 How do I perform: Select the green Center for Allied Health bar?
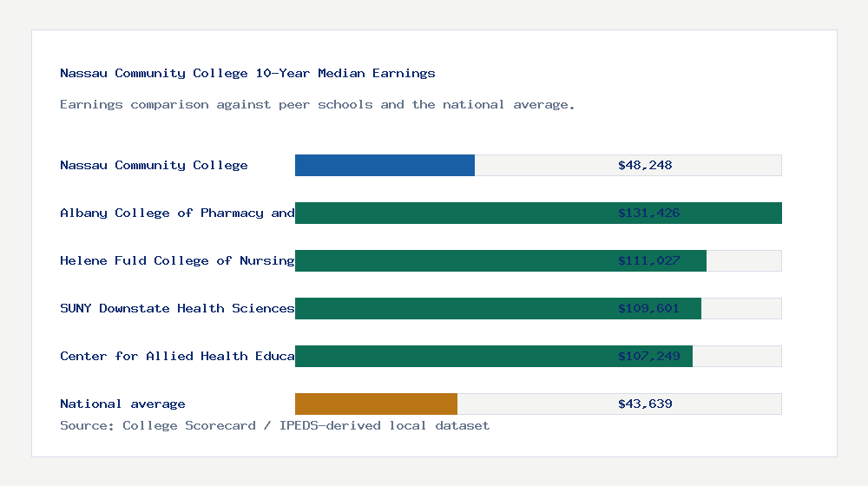point(494,356)
